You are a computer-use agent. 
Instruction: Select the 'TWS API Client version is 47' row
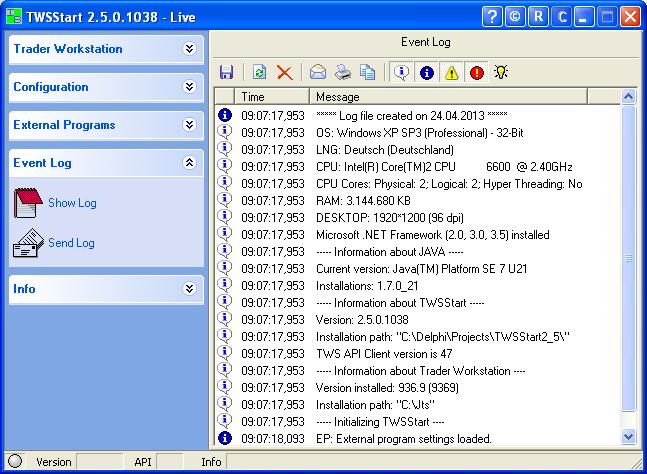417,354
